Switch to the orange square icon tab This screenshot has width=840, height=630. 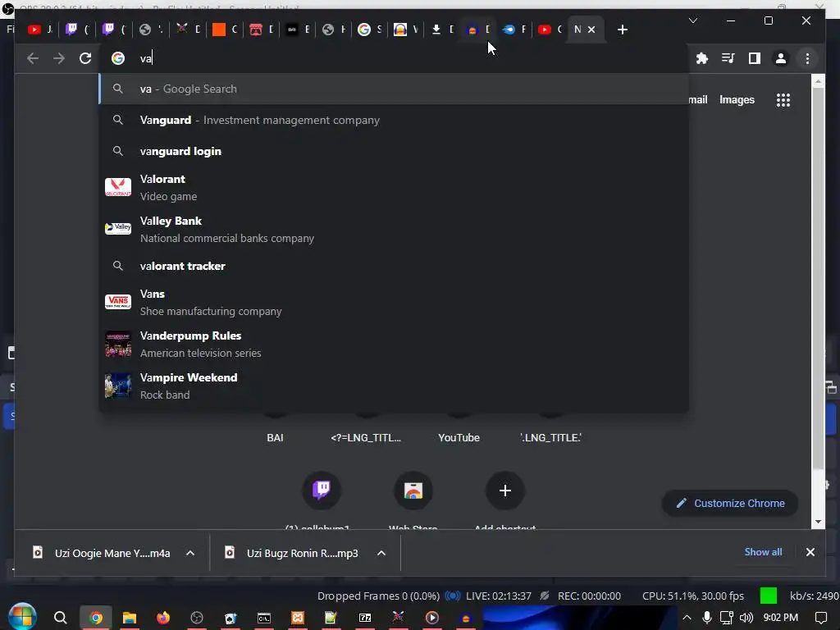(x=225, y=30)
